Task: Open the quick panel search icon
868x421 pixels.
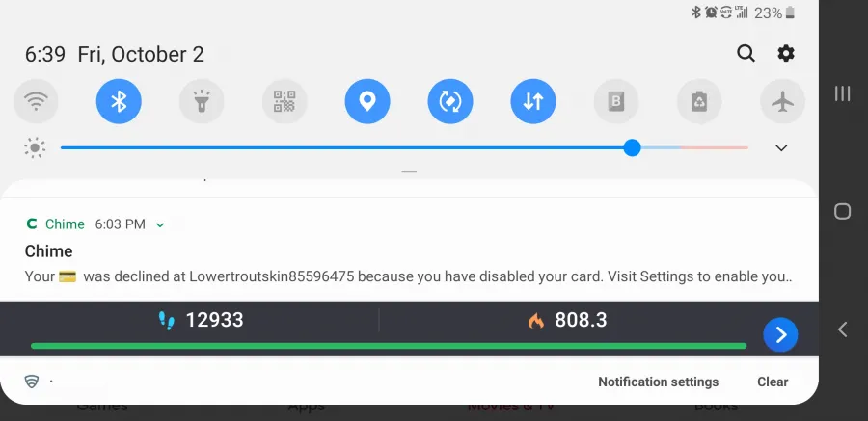Action: pyautogui.click(x=746, y=54)
